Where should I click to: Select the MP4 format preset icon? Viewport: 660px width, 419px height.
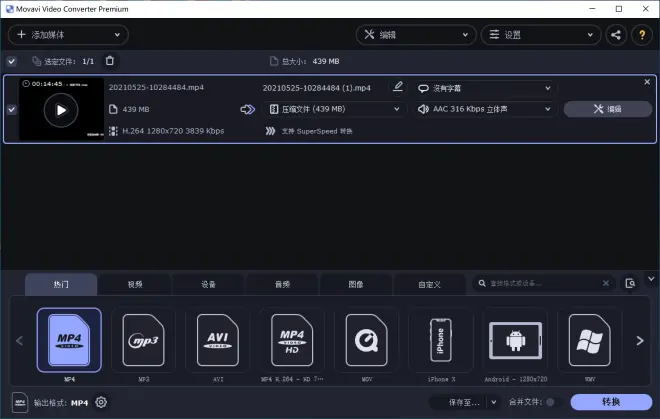tap(69, 340)
